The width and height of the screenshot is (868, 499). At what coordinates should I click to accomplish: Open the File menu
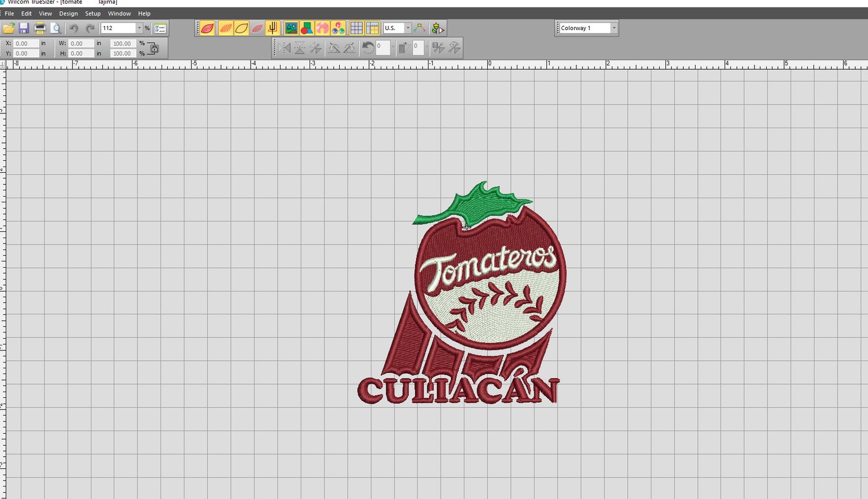pos(9,13)
